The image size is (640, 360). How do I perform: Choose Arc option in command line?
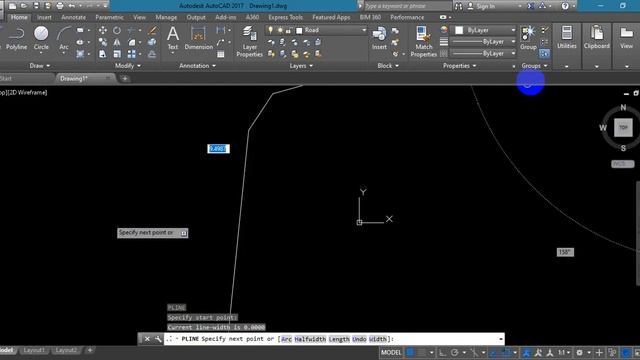(x=287, y=339)
